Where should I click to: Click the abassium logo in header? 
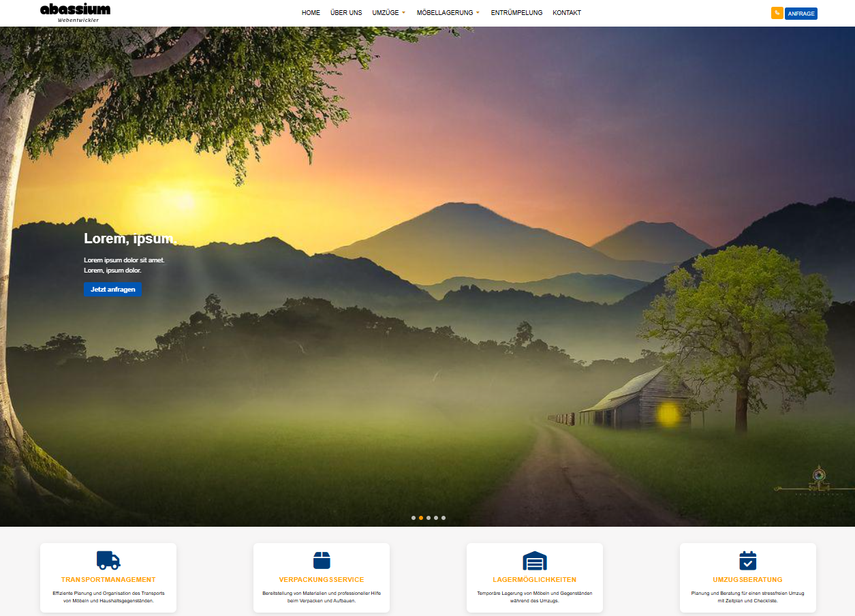75,12
